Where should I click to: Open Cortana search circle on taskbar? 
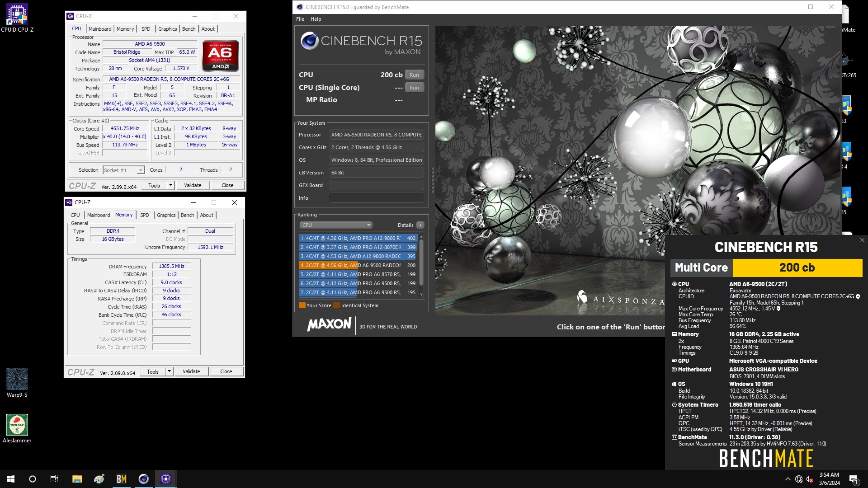click(33, 479)
